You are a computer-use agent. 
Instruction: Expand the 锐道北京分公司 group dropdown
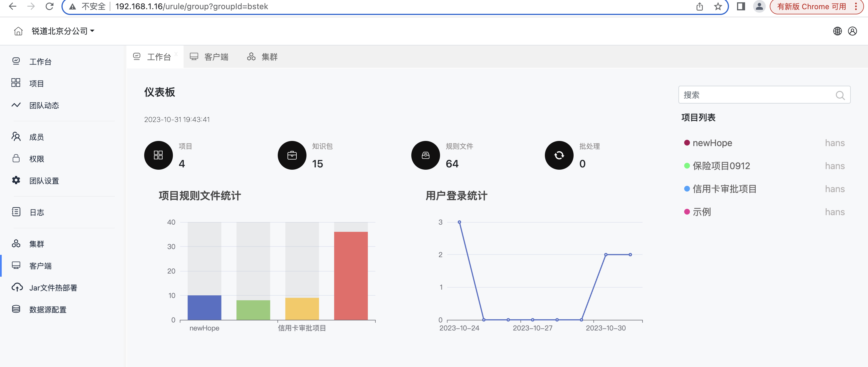63,31
